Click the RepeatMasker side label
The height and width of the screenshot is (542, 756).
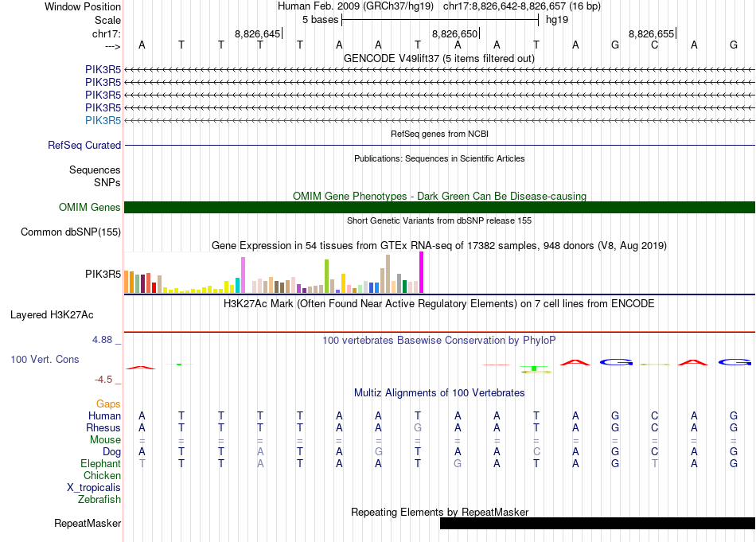88,523
